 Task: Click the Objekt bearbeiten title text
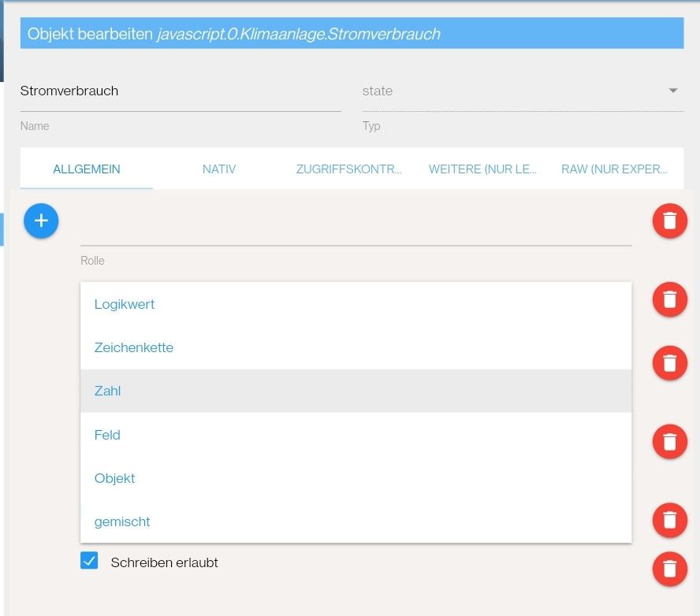point(234,34)
